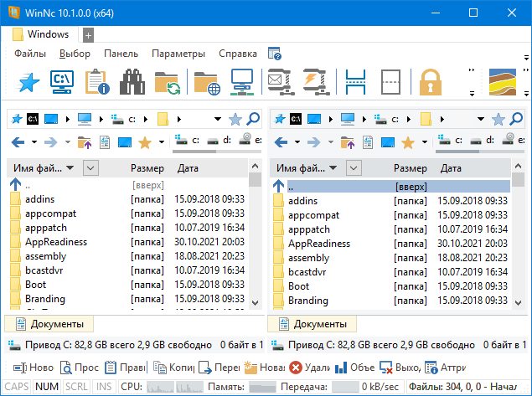This screenshot has width=532, height=396.
Task: Open the FTP folder with globe icon
Action: (x=206, y=82)
